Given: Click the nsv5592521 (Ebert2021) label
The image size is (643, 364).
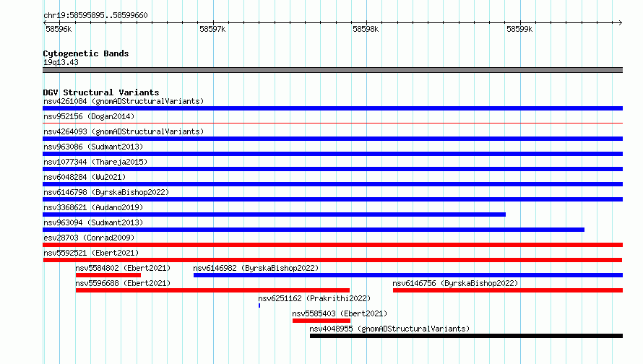Looking at the screenshot, I should (x=91, y=253).
